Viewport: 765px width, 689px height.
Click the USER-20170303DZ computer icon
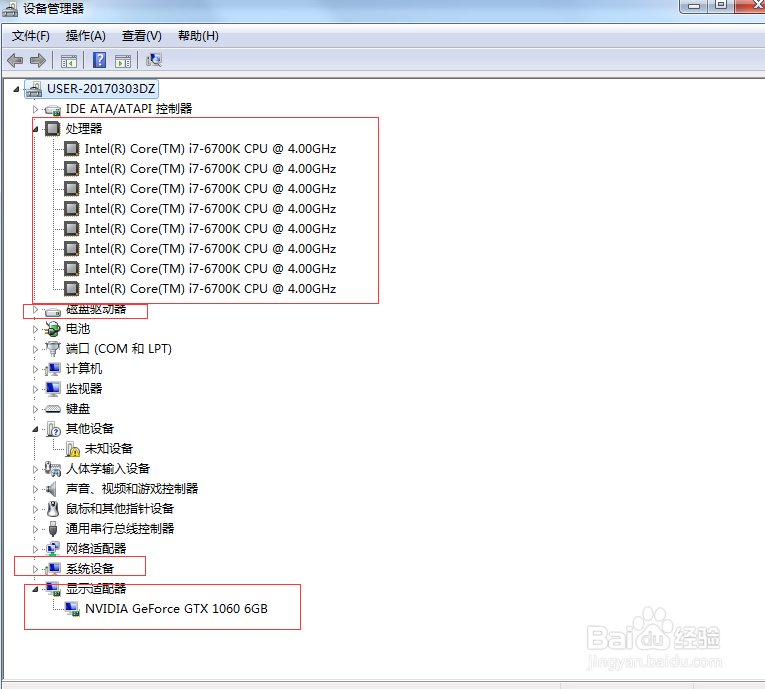34,89
